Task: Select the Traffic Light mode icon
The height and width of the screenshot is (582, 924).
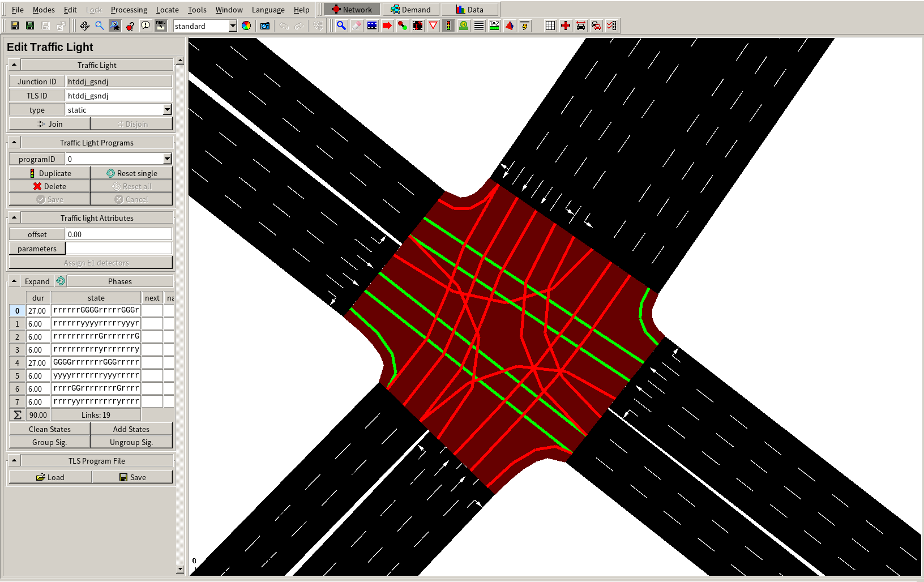Action: click(x=448, y=25)
